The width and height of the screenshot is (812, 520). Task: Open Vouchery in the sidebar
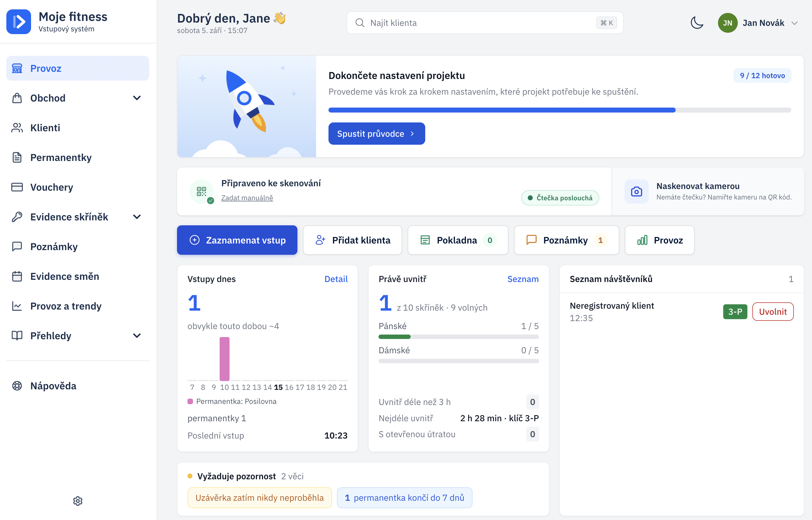78,187
